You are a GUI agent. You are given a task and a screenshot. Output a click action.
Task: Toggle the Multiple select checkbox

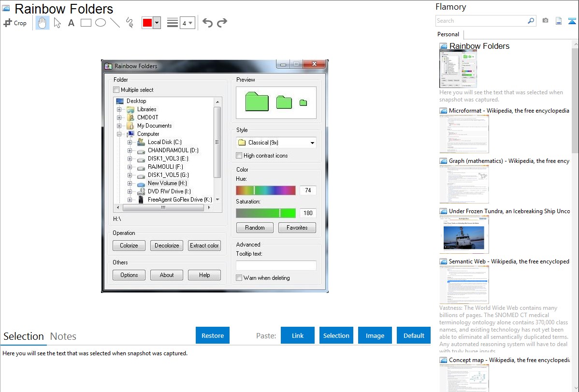116,90
